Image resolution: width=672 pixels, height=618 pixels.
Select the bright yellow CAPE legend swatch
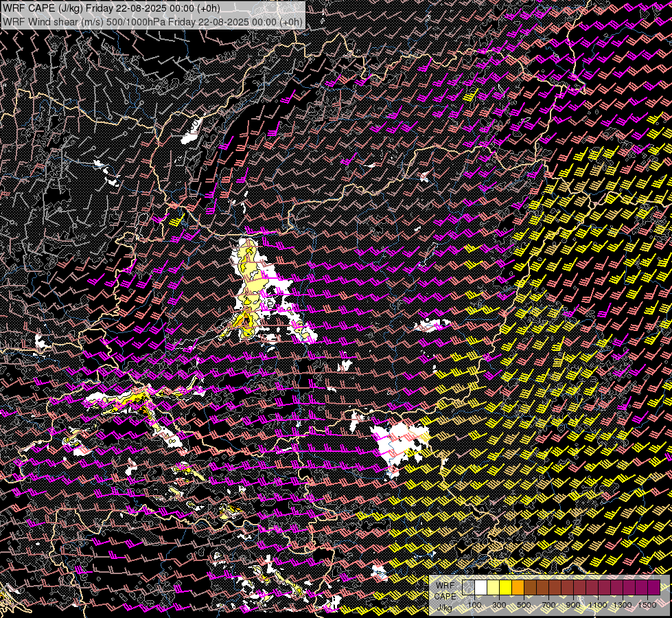506,588
